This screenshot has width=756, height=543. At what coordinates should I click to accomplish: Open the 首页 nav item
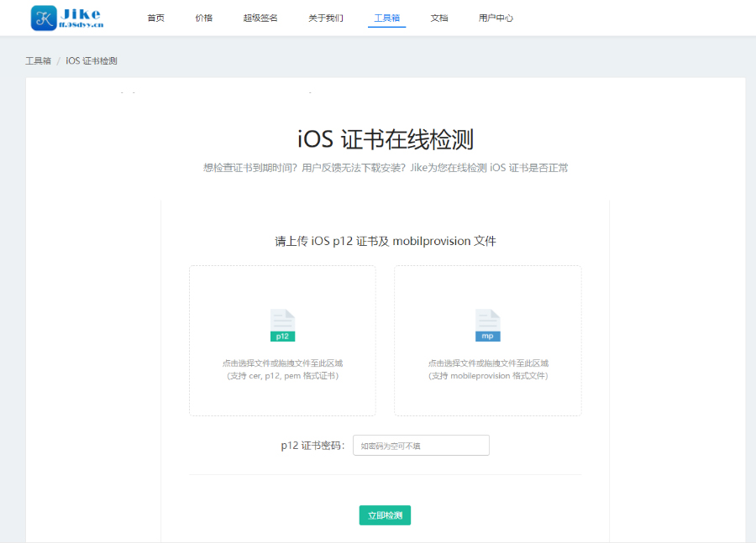[155, 18]
